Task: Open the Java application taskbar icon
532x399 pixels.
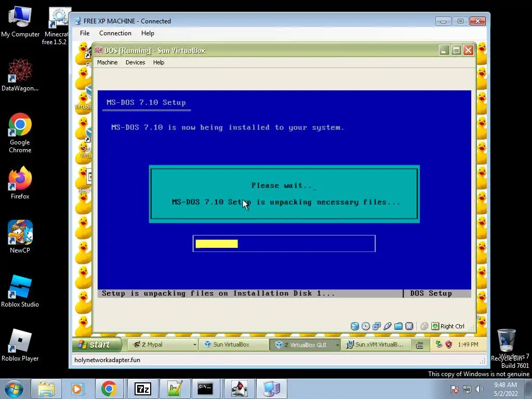Action: (240, 389)
